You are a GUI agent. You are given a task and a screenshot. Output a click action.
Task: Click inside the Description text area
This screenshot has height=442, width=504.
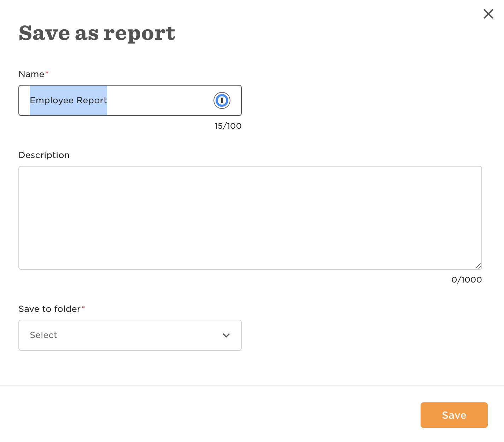click(x=250, y=217)
